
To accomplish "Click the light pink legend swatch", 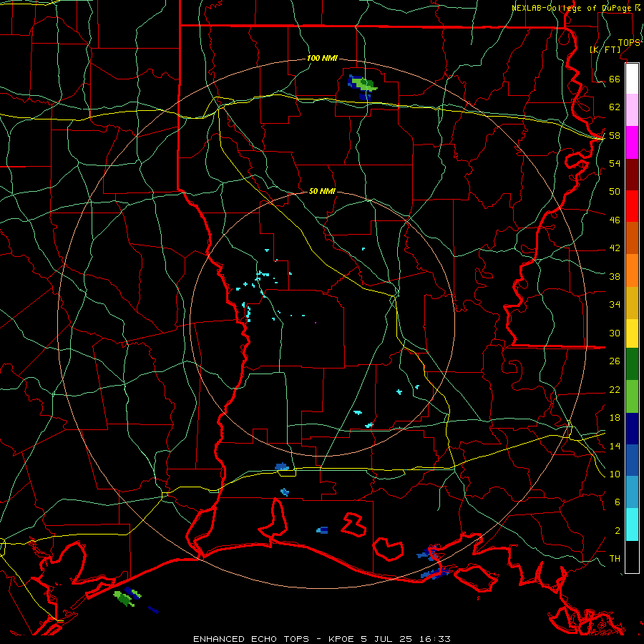I will point(632,110).
